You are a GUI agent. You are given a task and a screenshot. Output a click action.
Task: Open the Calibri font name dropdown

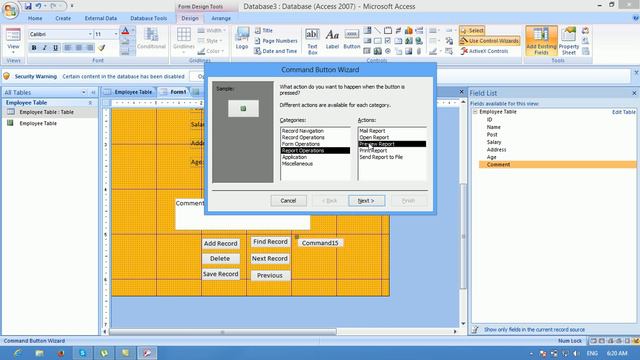(90, 34)
